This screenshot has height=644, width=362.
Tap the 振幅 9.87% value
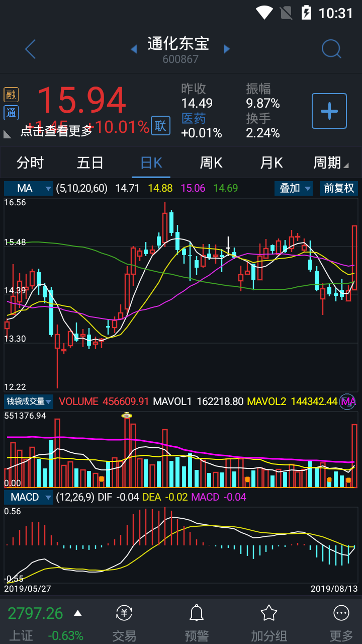coord(263,104)
